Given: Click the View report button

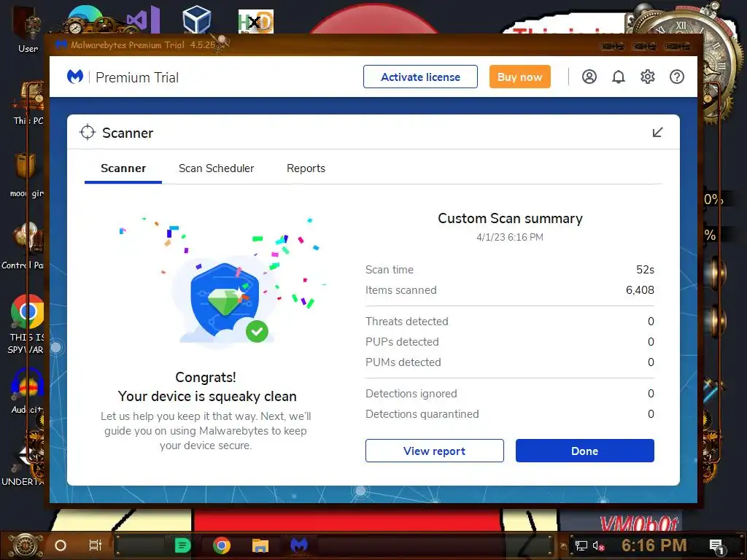Looking at the screenshot, I should click(435, 451).
